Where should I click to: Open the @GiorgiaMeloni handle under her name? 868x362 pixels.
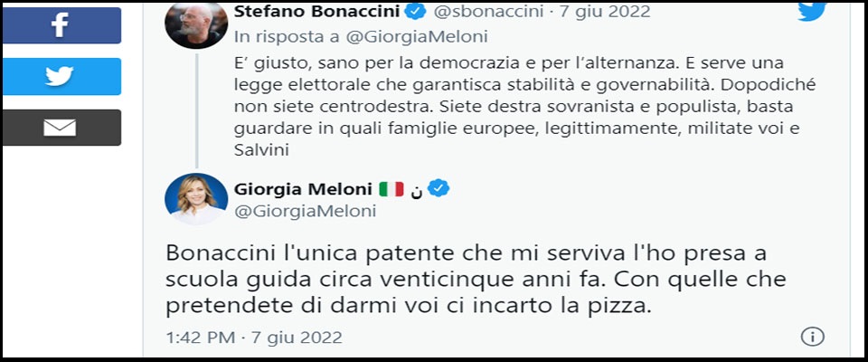[305, 212]
